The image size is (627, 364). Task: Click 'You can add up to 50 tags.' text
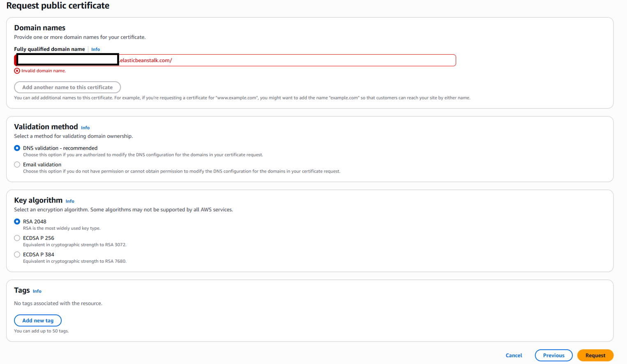click(x=41, y=331)
